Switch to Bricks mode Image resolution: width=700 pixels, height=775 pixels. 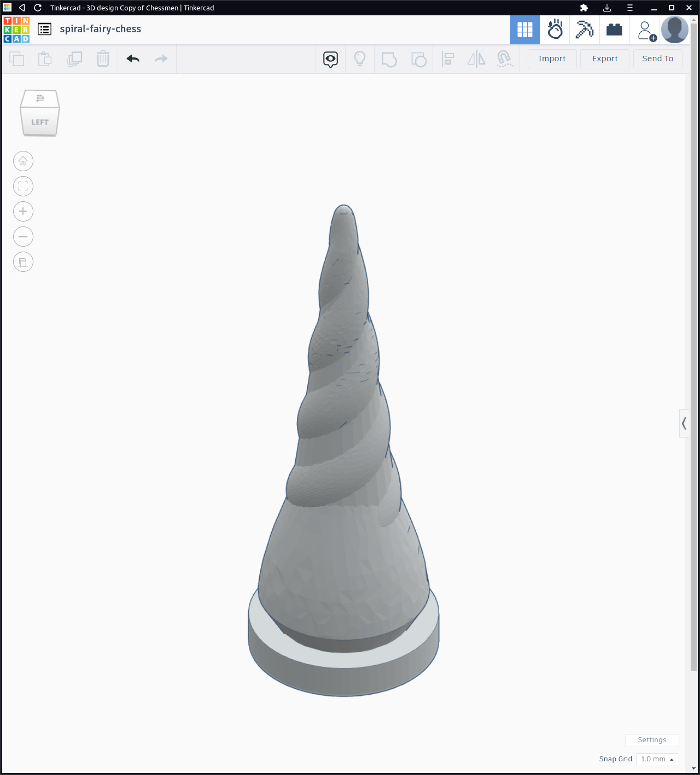point(614,30)
